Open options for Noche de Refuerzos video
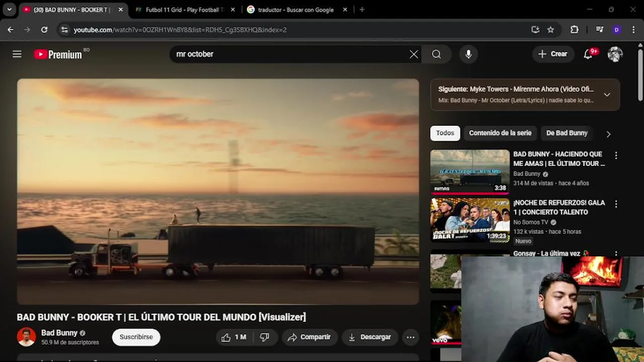 point(616,204)
